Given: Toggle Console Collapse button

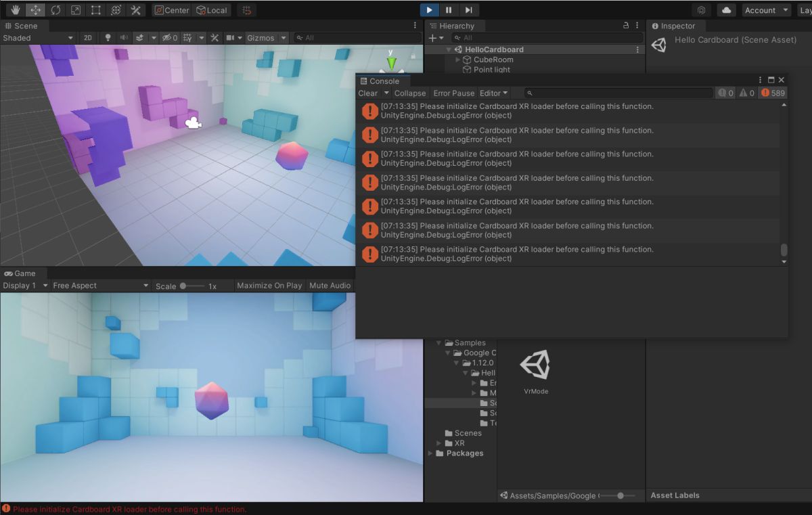Looking at the screenshot, I should pos(410,93).
